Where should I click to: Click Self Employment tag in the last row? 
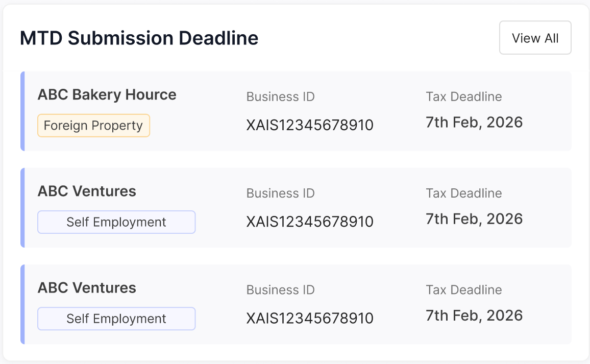coord(116,319)
